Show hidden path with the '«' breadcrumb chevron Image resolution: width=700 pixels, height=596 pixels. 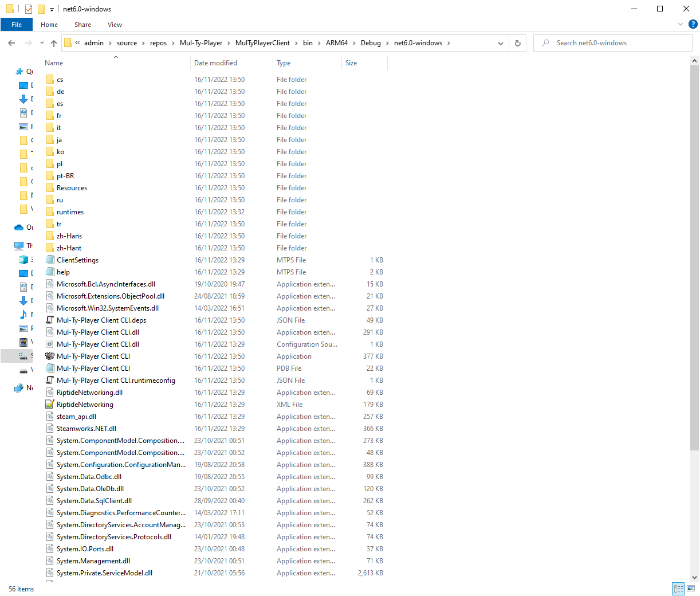point(77,43)
